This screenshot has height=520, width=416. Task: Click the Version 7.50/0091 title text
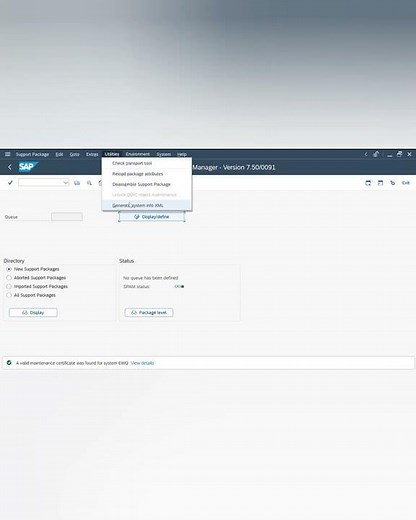[249, 167]
